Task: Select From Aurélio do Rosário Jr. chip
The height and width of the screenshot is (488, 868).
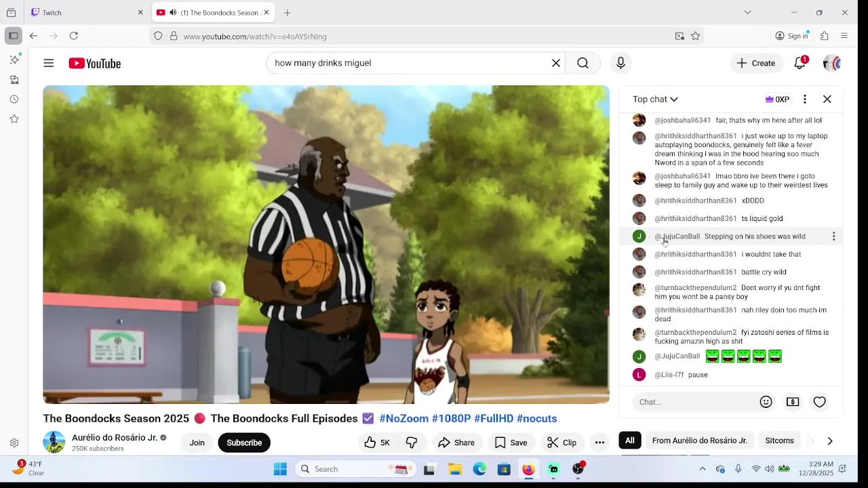Action: click(x=699, y=441)
